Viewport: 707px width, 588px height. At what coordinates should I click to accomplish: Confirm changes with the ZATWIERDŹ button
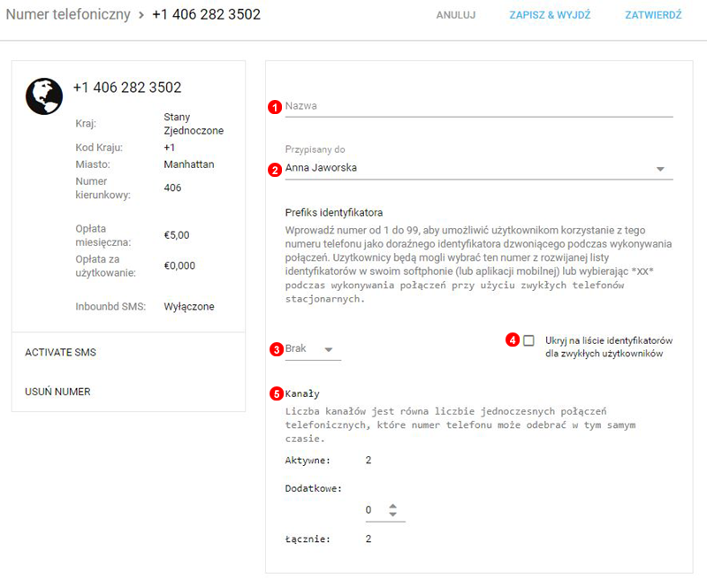coord(652,16)
